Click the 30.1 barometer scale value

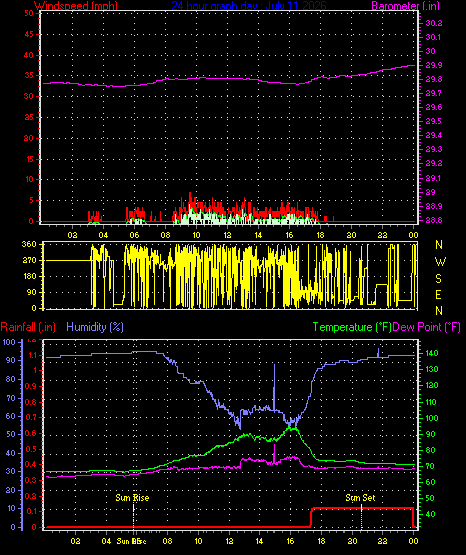point(434,37)
